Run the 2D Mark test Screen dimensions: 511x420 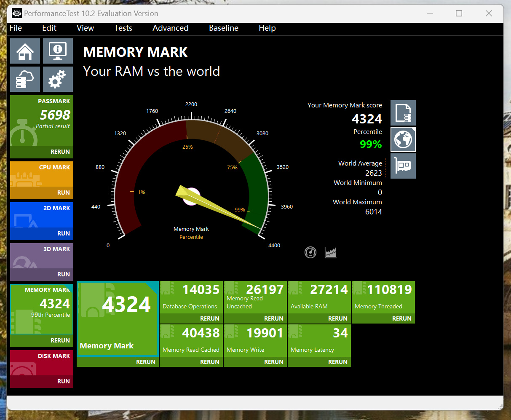point(42,233)
